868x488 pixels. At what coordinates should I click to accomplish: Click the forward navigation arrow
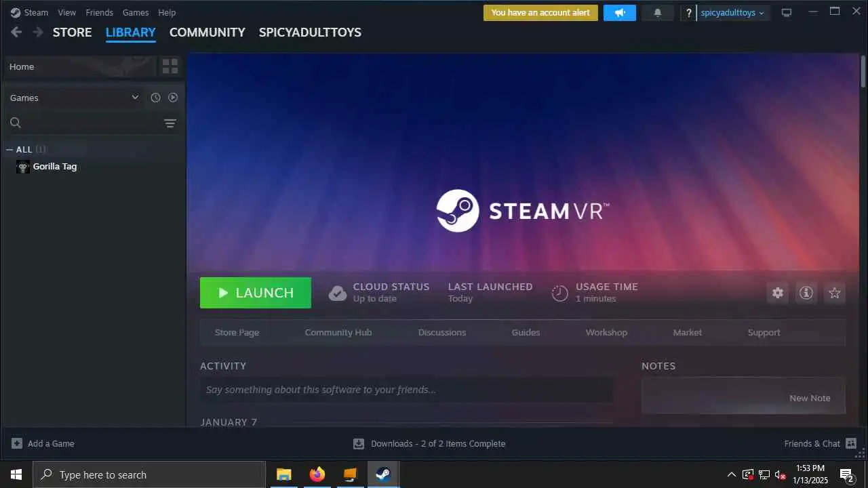(x=38, y=32)
